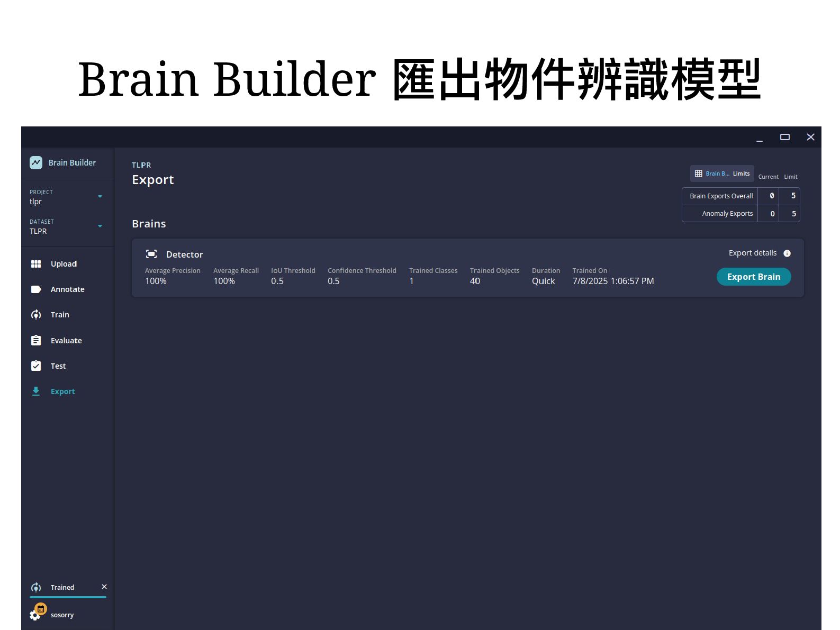The width and height of the screenshot is (840, 630).
Task: Go to the Annotate section
Action: 68,289
